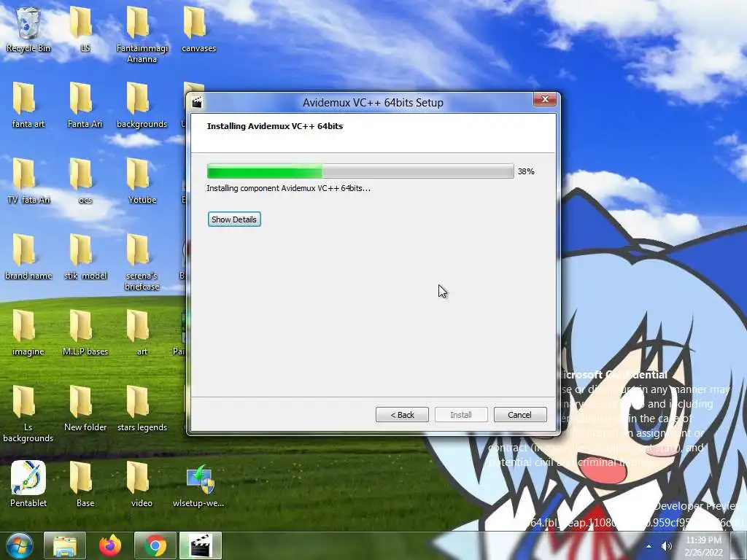Select the M.L.P bases folder
The image size is (747, 560).
(85, 332)
